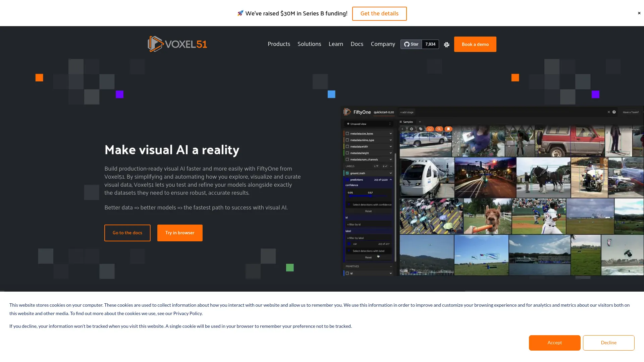Screen dimensions: 644x362
Task: Open the Privacy Policy link in the cookie notice
Action: click(x=187, y=313)
